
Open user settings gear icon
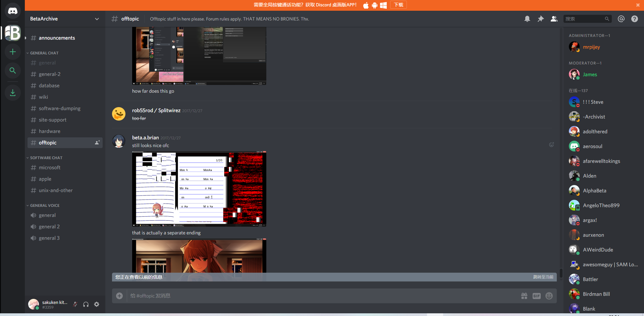(x=97, y=304)
